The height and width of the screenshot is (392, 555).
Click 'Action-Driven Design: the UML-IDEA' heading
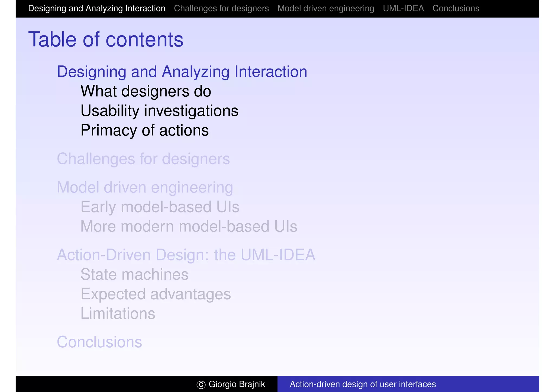(186, 255)
